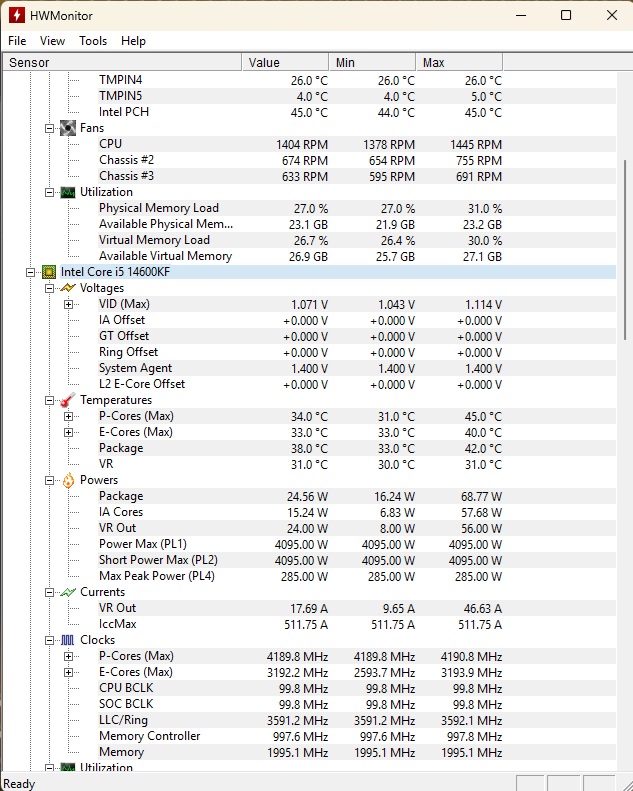Click the vertical scrollbar thumb
Image resolution: width=633 pixels, height=791 pixels.
click(624, 250)
